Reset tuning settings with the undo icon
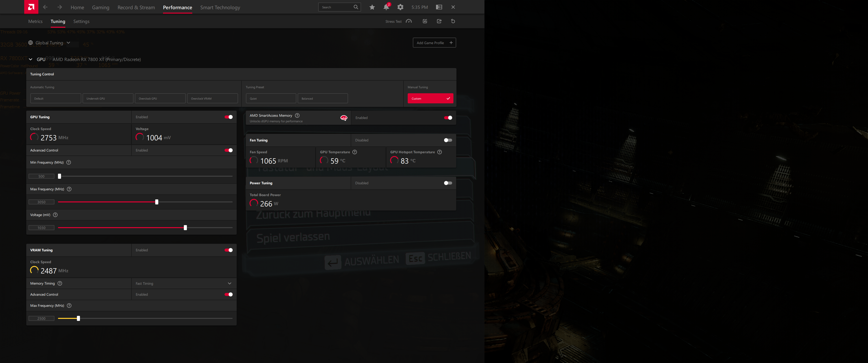This screenshot has height=363, width=868. 453,21
